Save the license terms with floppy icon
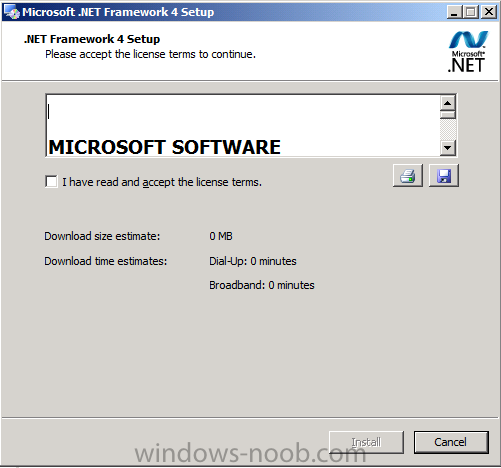 tap(444, 175)
